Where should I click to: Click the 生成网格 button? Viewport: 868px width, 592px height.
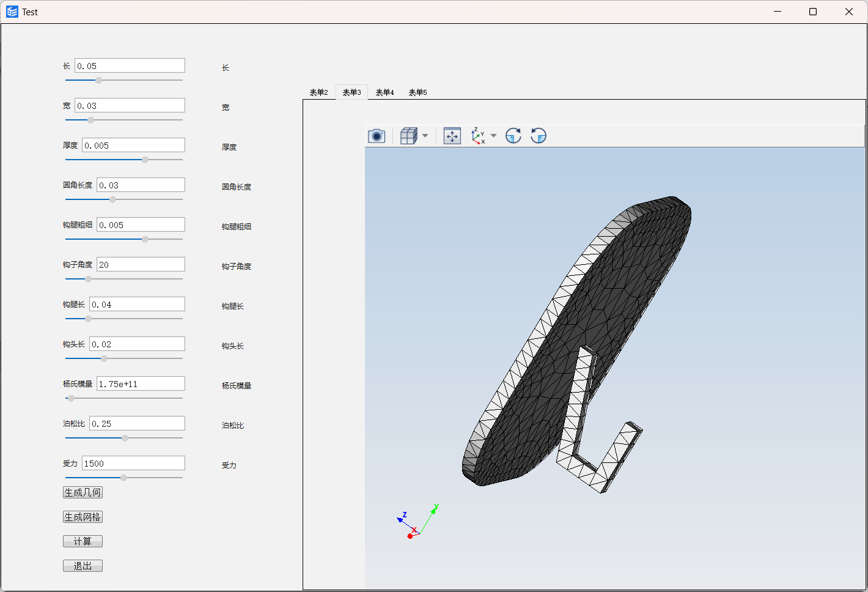pos(83,517)
